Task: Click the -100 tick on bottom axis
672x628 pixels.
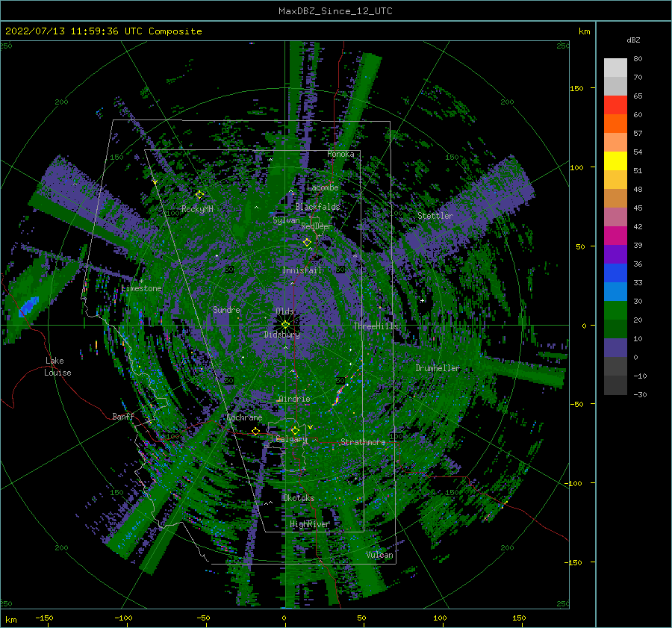Action: (123, 618)
